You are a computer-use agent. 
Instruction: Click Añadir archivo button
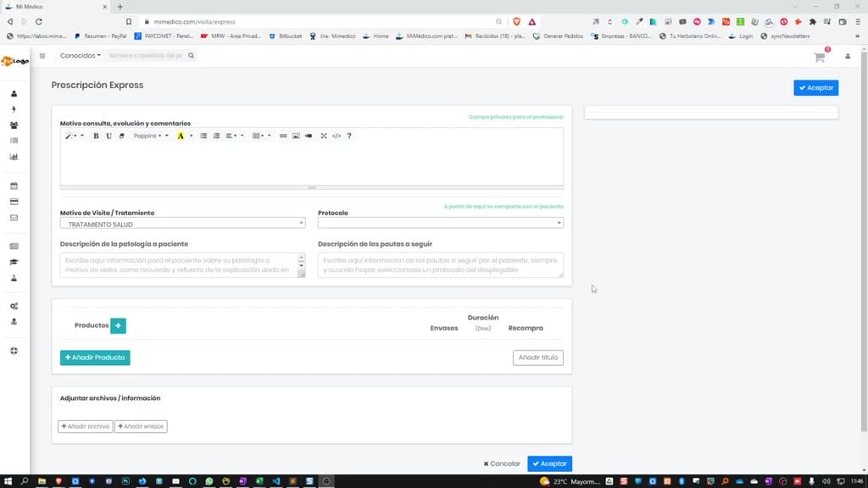pyautogui.click(x=86, y=427)
